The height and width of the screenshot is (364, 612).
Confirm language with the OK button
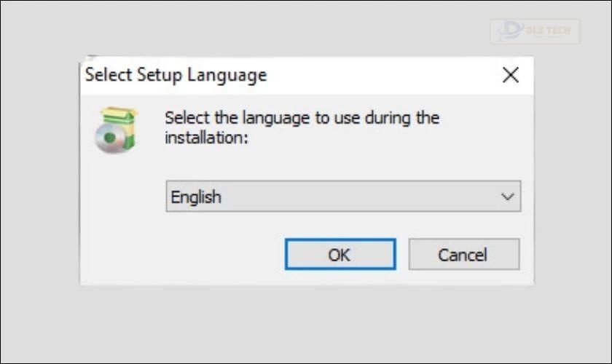pyautogui.click(x=340, y=254)
